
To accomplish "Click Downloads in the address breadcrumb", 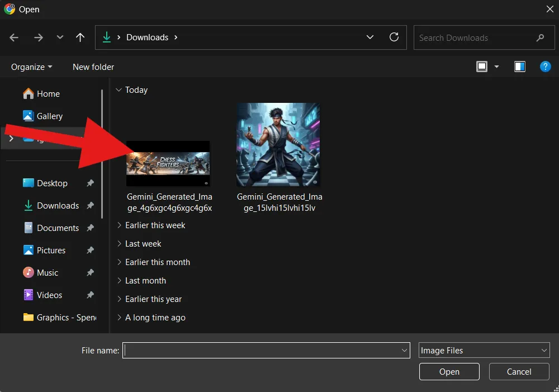I will pyautogui.click(x=147, y=37).
